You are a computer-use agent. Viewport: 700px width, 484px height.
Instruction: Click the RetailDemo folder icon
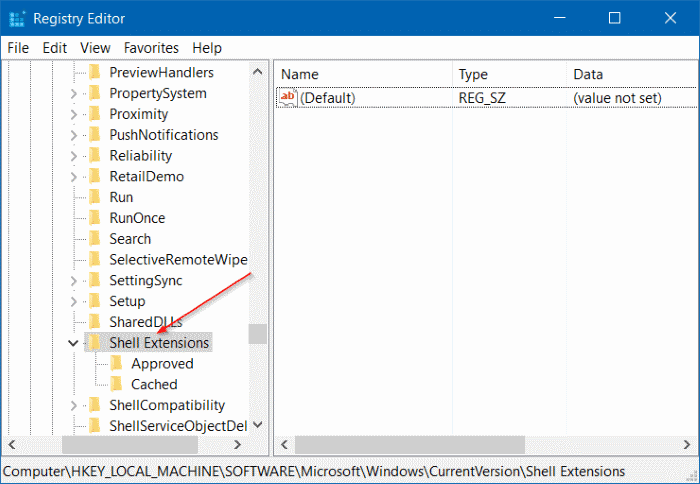point(95,176)
